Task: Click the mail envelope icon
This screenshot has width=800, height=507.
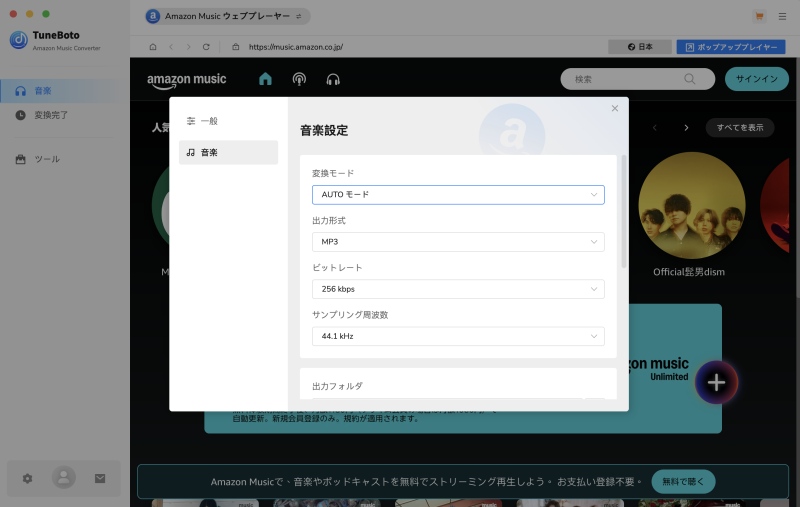Action: [x=100, y=478]
